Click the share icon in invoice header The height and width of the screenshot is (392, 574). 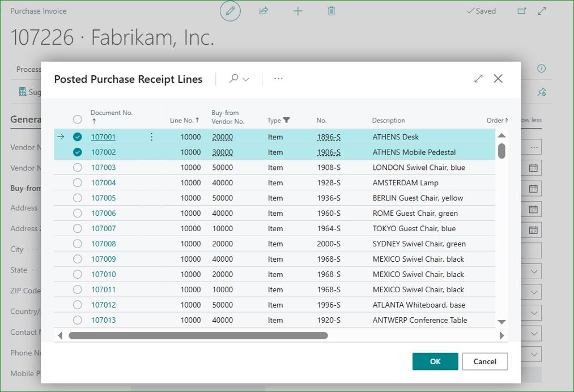(263, 11)
